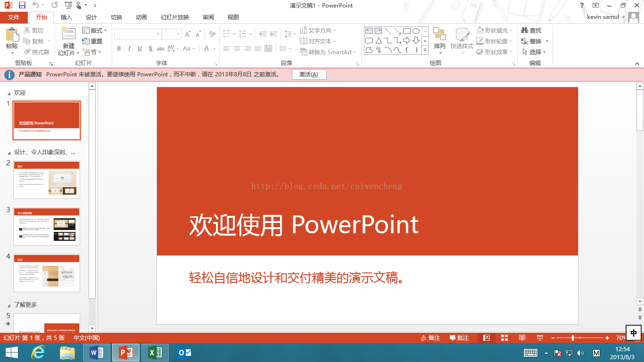Toggle strikethrough (abc) formatting

coord(161,49)
